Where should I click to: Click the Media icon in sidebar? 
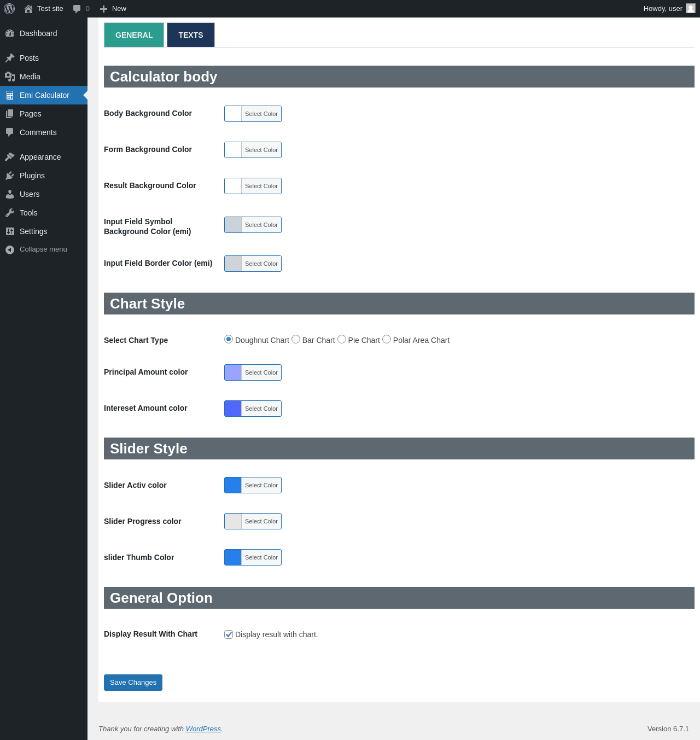10,77
